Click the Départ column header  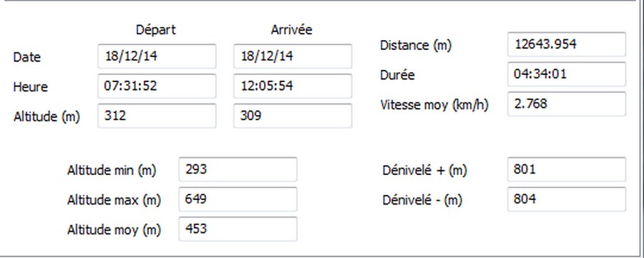tap(156, 30)
